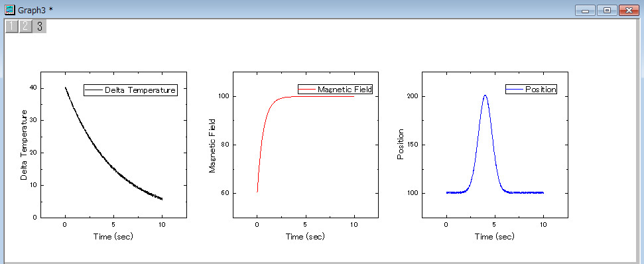Click tick label 40 on Delta Temperature axis

pos(33,88)
